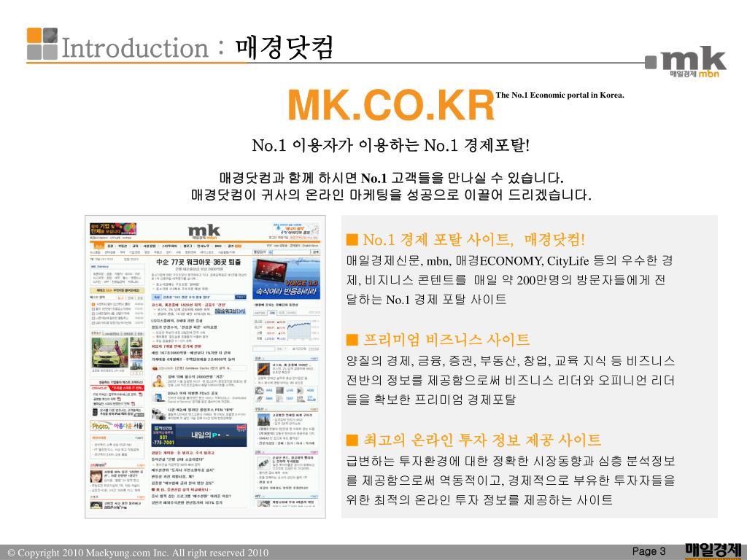Click the orange bullet beside 최고의 온라인 투자 정보
This screenshot has height=560, width=747.
[x=352, y=440]
